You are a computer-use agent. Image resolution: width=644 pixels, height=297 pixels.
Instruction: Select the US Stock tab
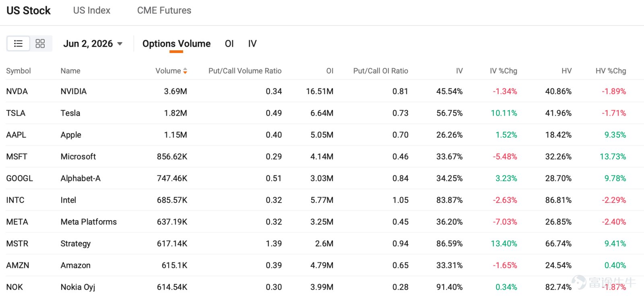29,10
